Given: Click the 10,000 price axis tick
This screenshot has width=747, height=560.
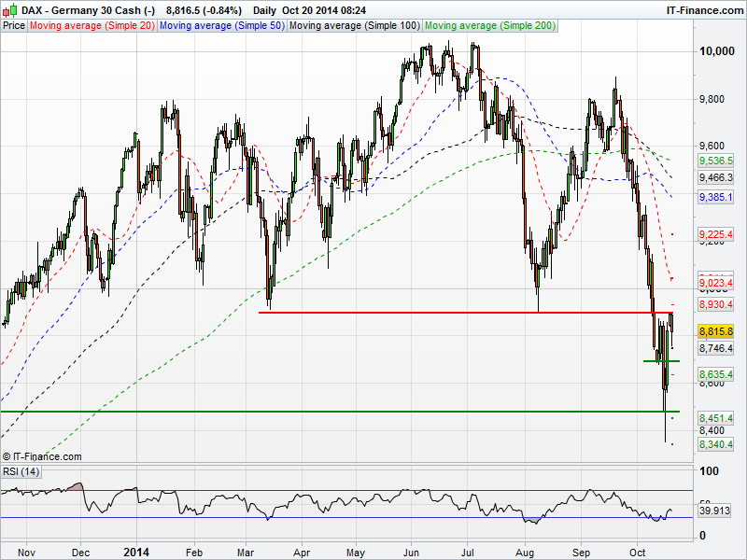Looking at the screenshot, I should (x=716, y=51).
